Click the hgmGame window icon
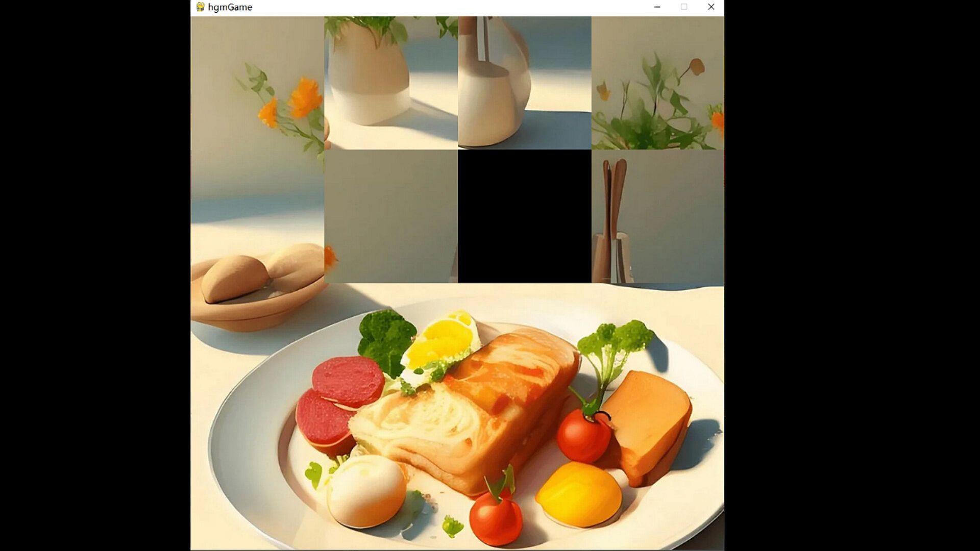Viewport: 980px width, 551px height. pyautogui.click(x=200, y=7)
